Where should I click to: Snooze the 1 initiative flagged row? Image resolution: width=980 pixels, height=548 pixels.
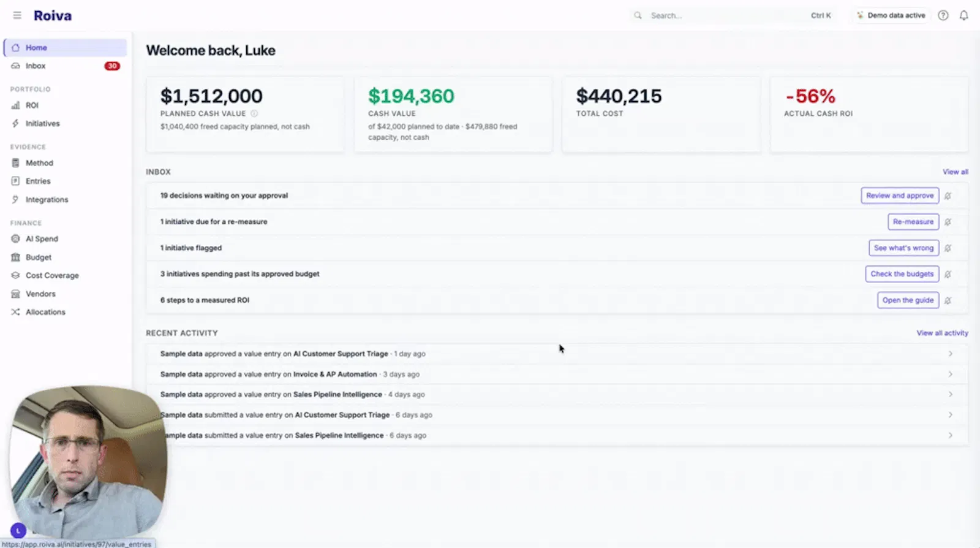[x=948, y=248]
